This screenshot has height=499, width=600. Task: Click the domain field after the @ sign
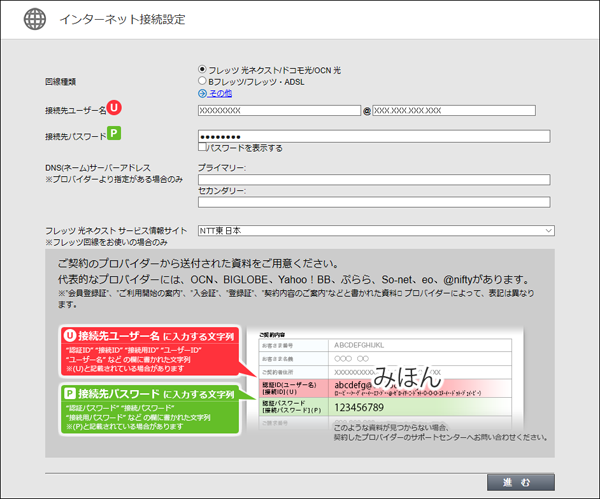click(453, 111)
